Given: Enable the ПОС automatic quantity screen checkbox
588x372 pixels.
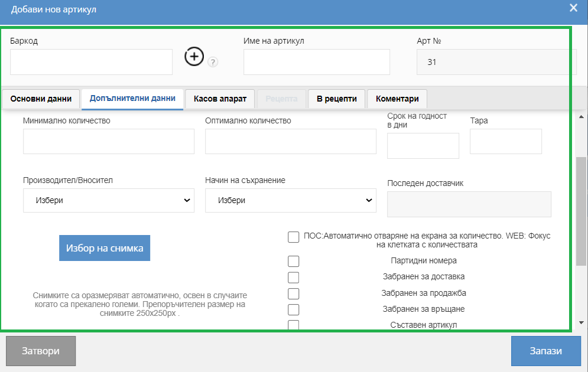Looking at the screenshot, I should [293, 237].
